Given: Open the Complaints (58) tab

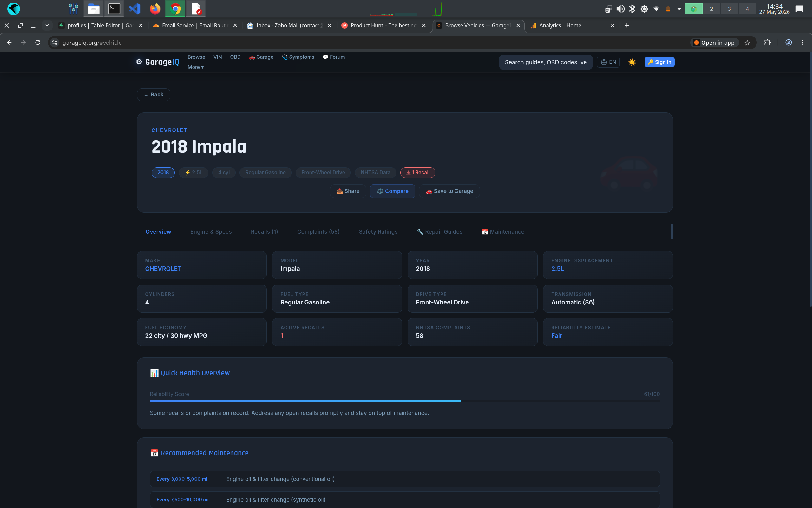Looking at the screenshot, I should point(318,232).
